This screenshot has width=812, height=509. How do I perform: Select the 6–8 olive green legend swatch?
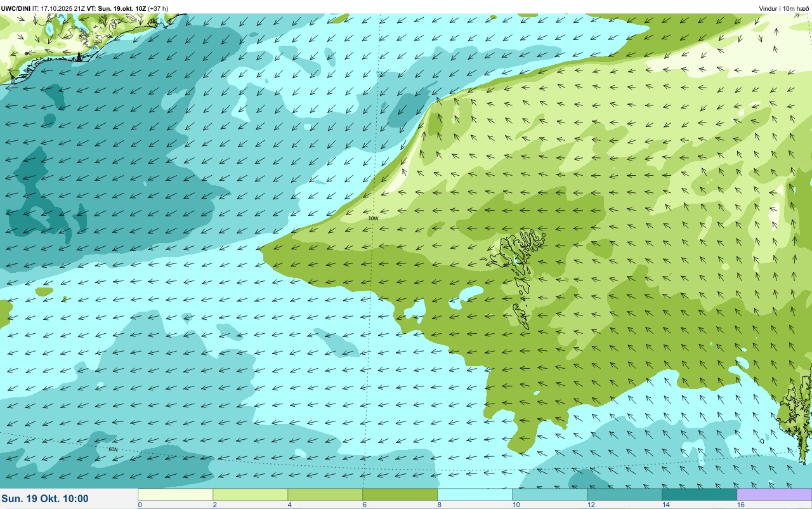[400, 494]
